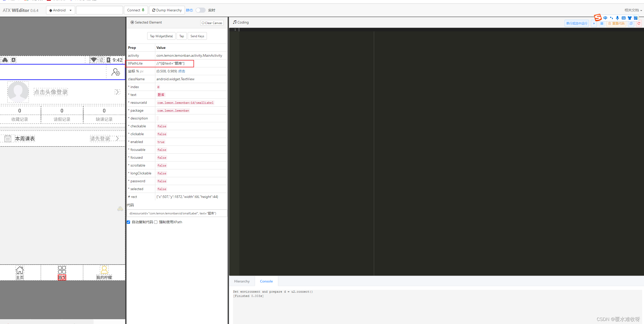Click the stop execution square icon
The height and width of the screenshot is (324, 644).
[x=602, y=24]
